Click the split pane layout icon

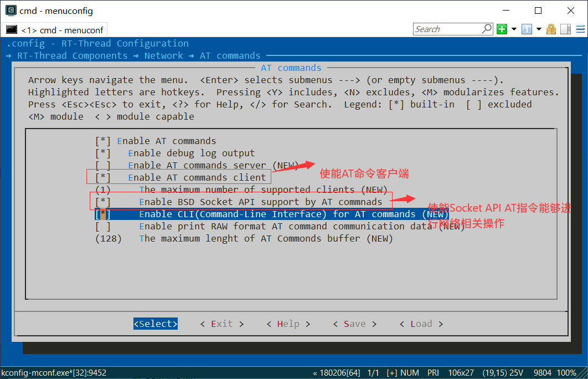pyautogui.click(x=527, y=29)
